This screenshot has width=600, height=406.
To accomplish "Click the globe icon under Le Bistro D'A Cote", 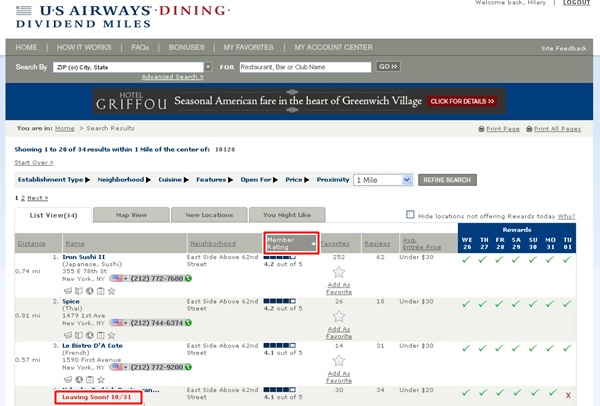I will tap(79, 380).
